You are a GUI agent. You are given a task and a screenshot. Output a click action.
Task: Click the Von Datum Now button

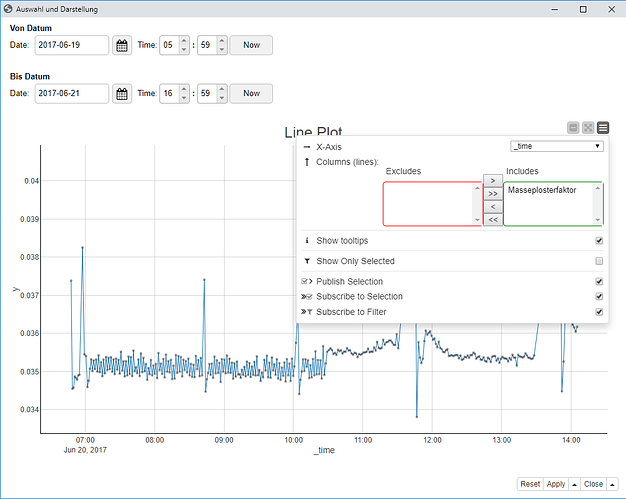[251, 45]
